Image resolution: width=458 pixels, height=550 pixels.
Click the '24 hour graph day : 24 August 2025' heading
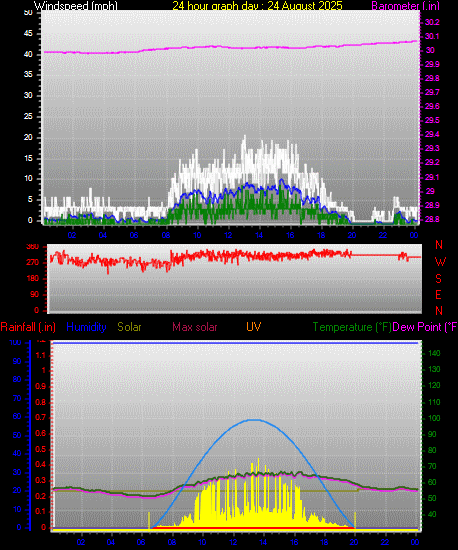point(257,6)
